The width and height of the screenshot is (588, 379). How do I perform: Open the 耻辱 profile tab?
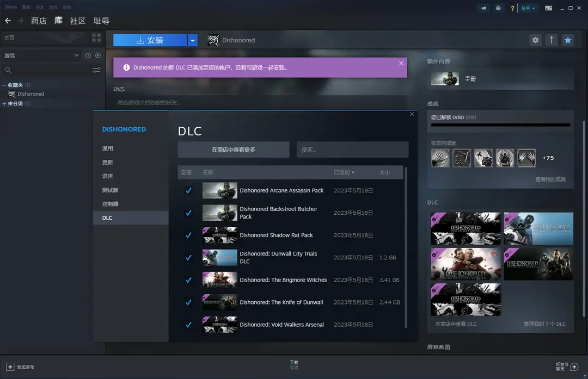pyautogui.click(x=101, y=21)
